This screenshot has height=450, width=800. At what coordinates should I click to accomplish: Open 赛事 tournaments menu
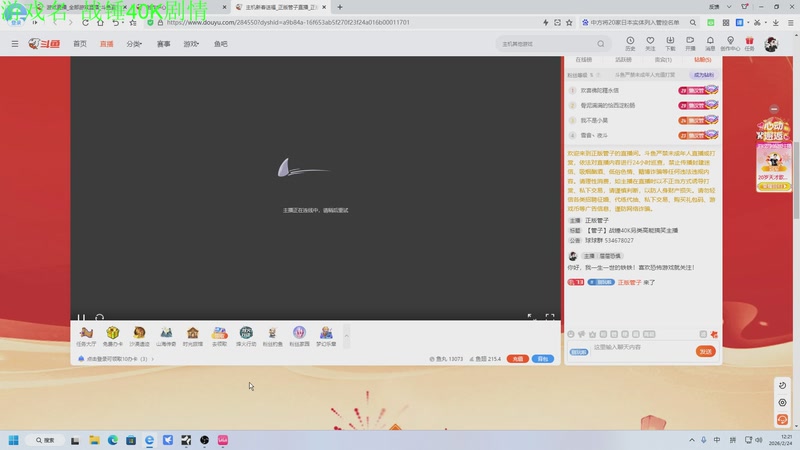pos(164,44)
